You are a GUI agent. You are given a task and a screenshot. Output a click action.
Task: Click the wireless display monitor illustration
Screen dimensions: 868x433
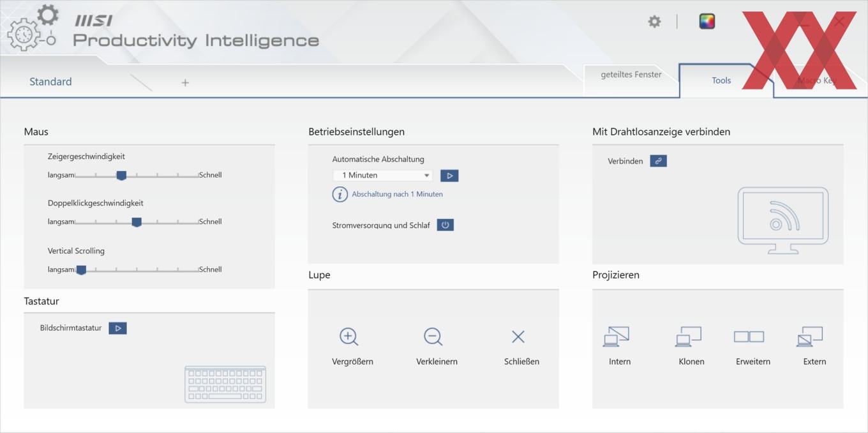pyautogui.click(x=783, y=220)
